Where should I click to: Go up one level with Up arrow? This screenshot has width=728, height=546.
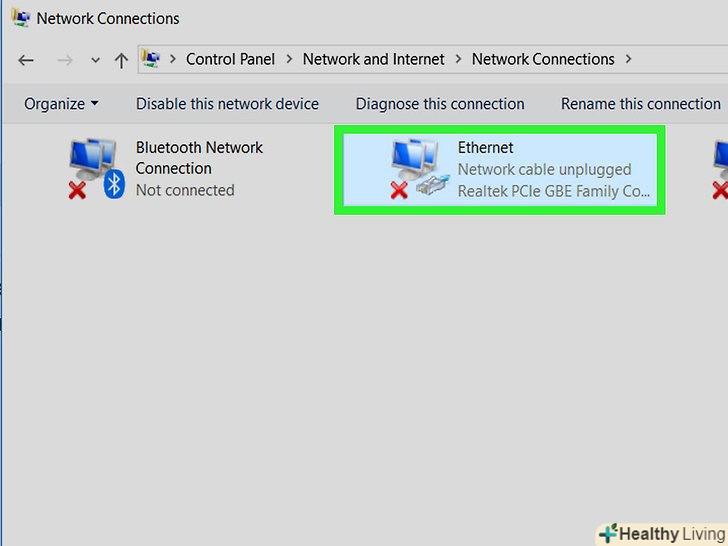click(121, 60)
